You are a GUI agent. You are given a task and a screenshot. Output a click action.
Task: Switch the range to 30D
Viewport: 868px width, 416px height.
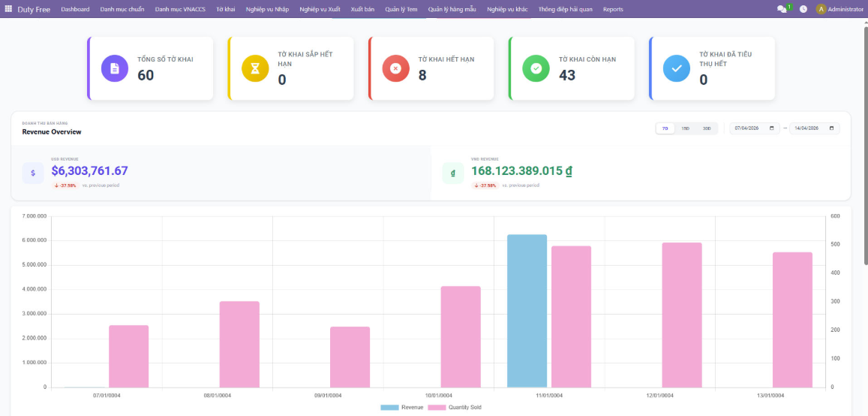tap(706, 128)
